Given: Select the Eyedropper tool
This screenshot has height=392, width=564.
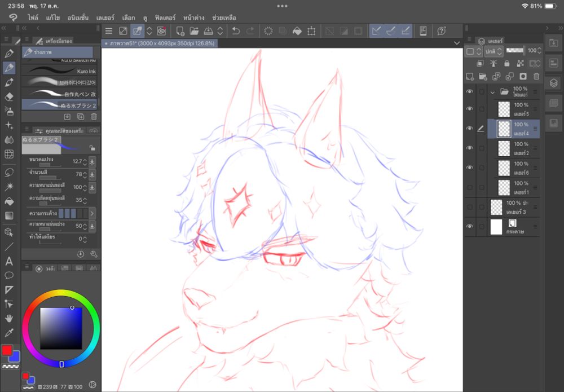Looking at the screenshot, I should (9, 333).
